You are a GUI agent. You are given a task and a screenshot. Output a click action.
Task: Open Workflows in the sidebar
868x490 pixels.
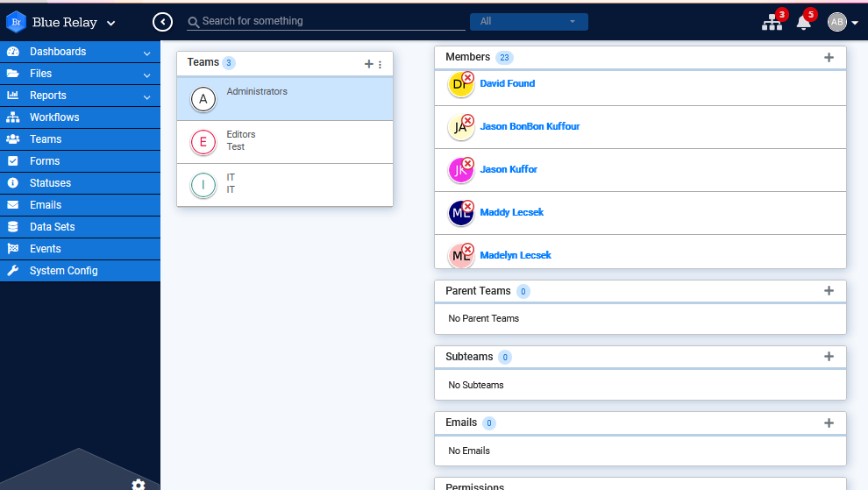[81, 117]
